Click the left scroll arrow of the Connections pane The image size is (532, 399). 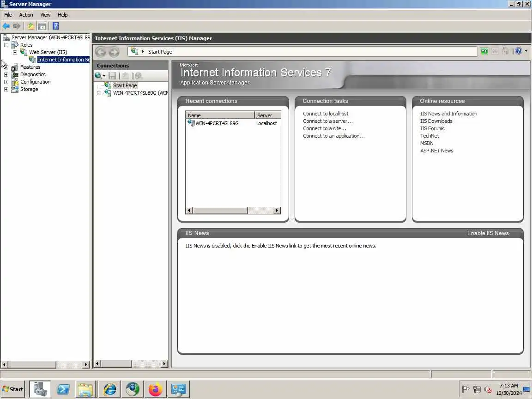(x=97, y=364)
